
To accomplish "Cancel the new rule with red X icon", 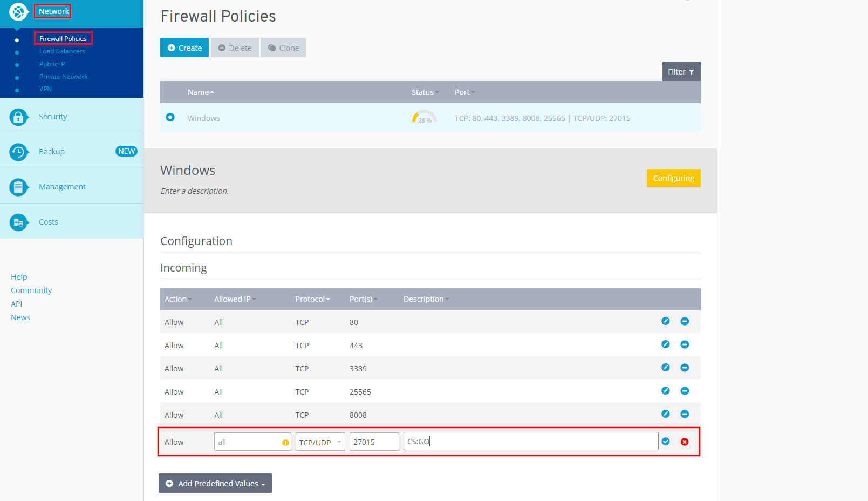I will [x=685, y=442].
